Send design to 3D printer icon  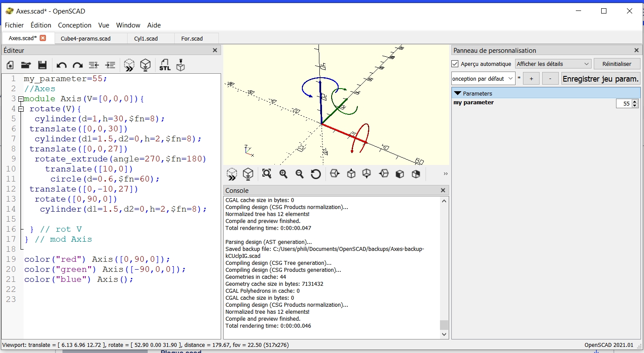[x=180, y=65]
